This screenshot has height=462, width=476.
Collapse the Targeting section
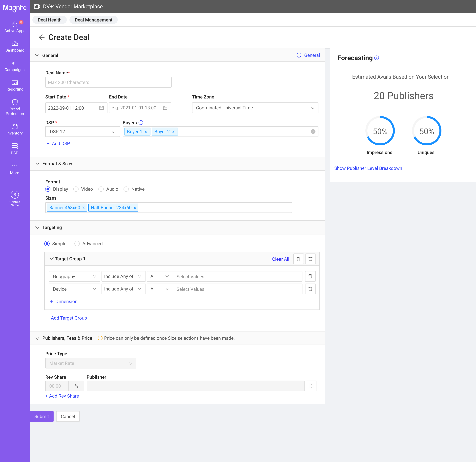37,228
